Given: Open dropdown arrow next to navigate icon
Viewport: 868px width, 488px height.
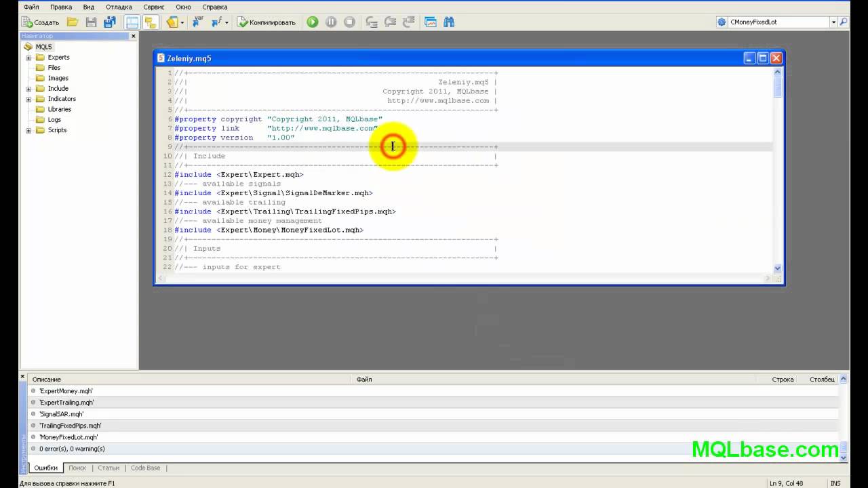Looking at the screenshot, I should tap(182, 22).
